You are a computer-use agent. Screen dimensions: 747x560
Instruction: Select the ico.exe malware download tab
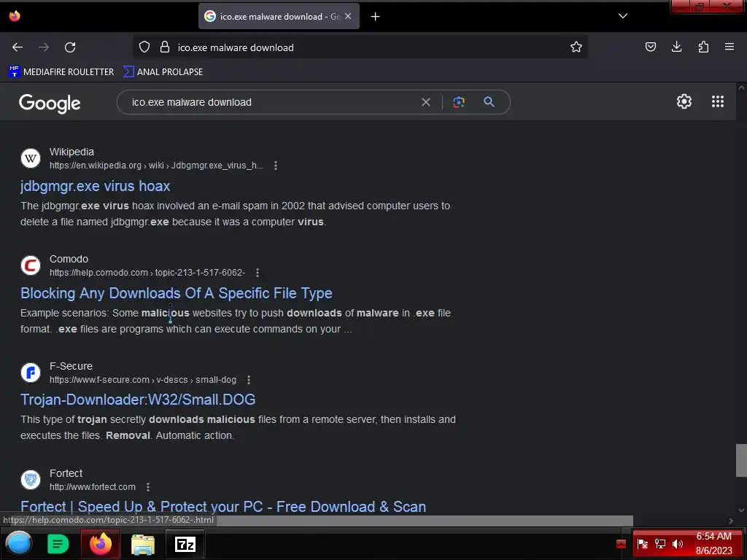(279, 16)
